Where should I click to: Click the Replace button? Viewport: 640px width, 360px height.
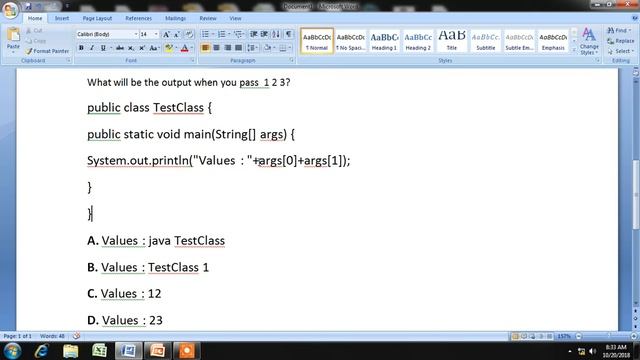coord(620,41)
